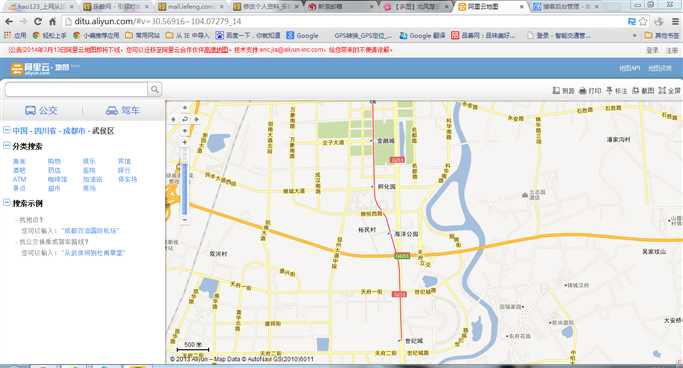Open the 公交 bus route tab
The image size is (683, 368).
pos(41,111)
